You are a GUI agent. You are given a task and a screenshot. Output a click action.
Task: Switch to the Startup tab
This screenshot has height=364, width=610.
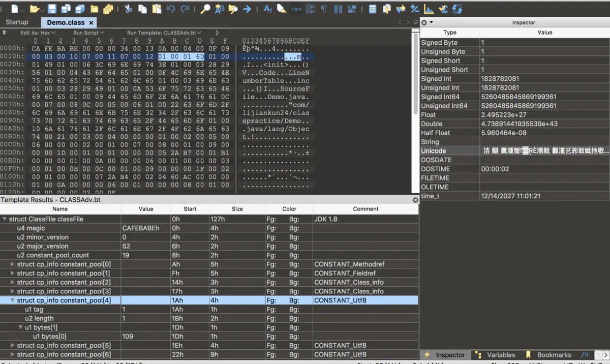[x=17, y=22]
